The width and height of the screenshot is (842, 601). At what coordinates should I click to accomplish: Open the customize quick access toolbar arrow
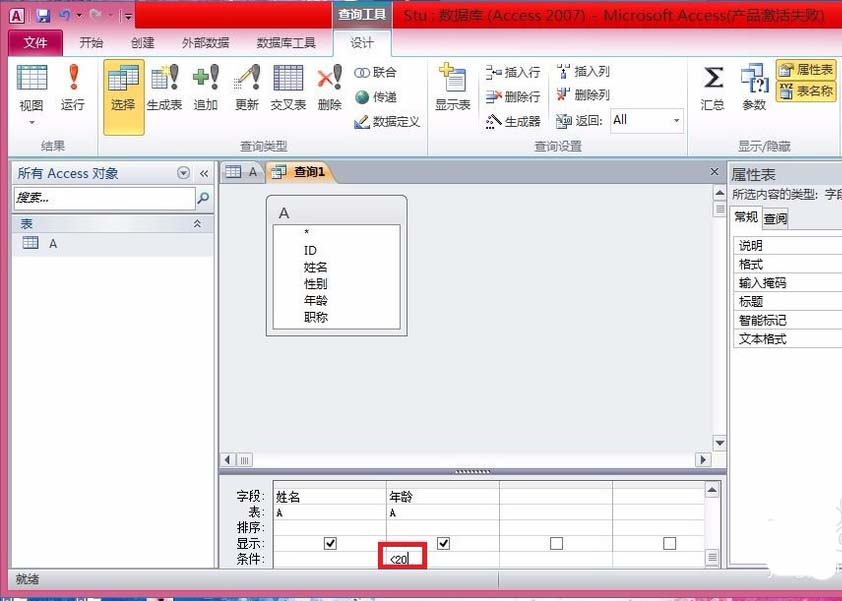(128, 16)
